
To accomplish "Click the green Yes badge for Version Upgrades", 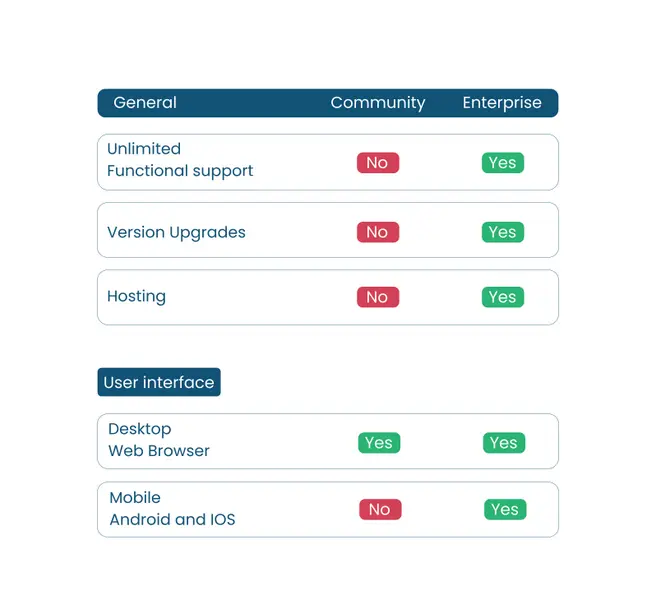I will pos(502,232).
